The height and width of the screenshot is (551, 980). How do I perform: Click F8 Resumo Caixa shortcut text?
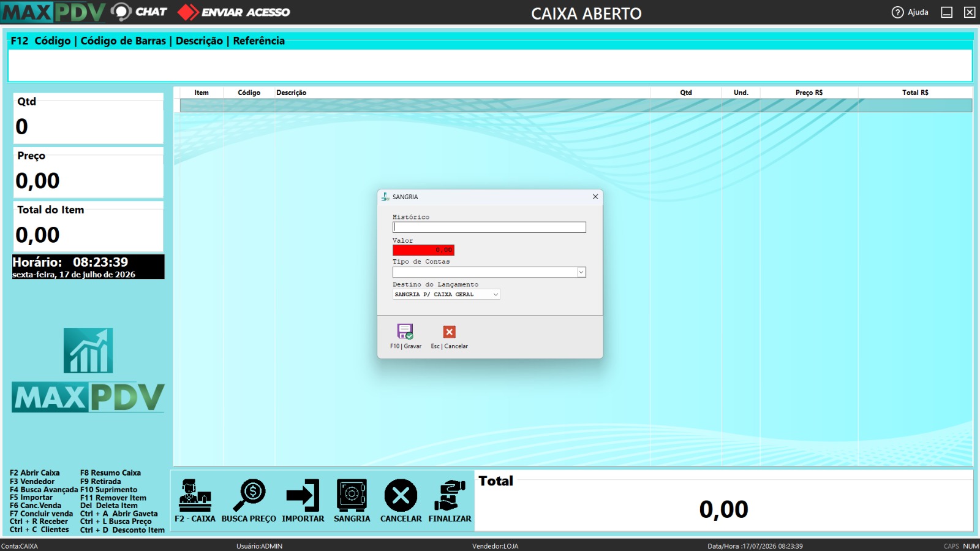[x=110, y=473]
